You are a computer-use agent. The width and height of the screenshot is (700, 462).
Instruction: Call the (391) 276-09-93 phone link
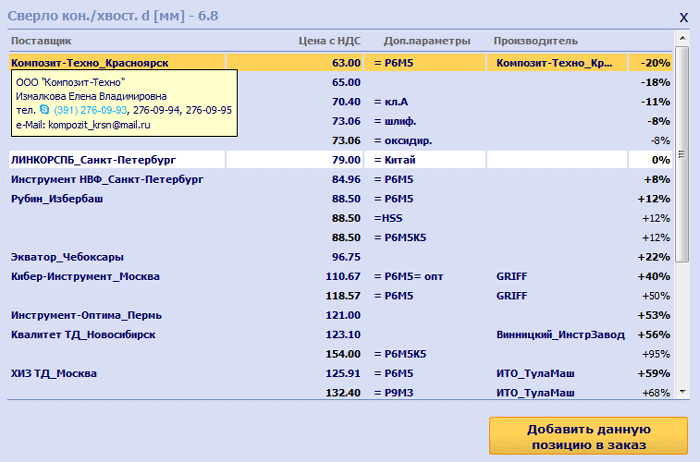pos(90,110)
